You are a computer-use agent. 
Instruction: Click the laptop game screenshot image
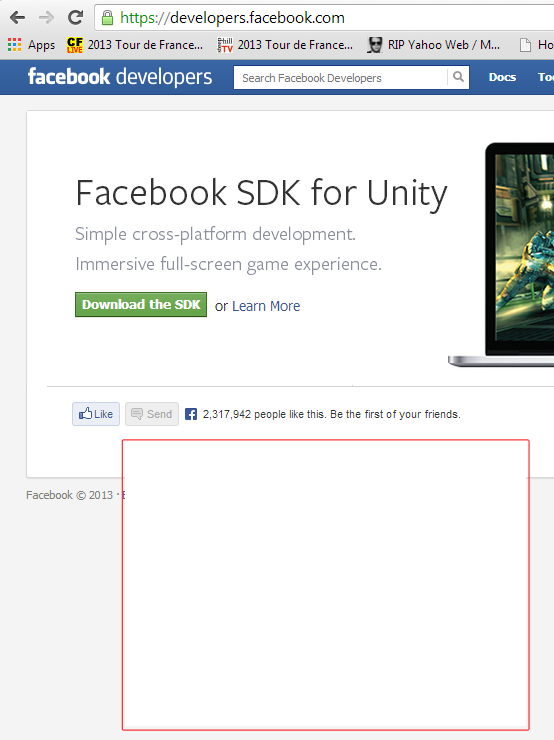524,247
